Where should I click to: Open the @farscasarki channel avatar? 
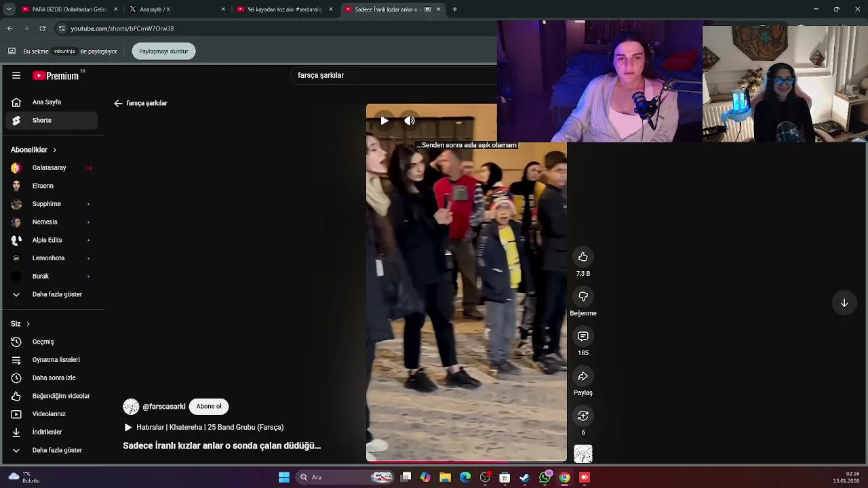[x=131, y=407]
